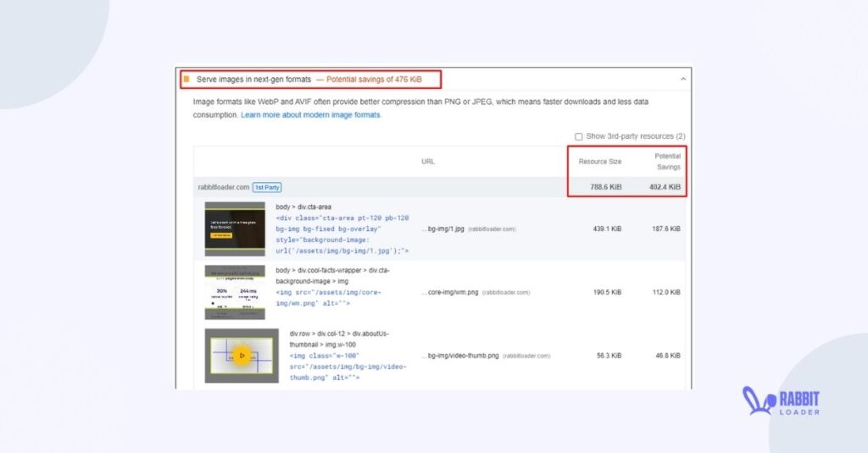Open the cool-facts wm.png thumbnail

(x=235, y=293)
